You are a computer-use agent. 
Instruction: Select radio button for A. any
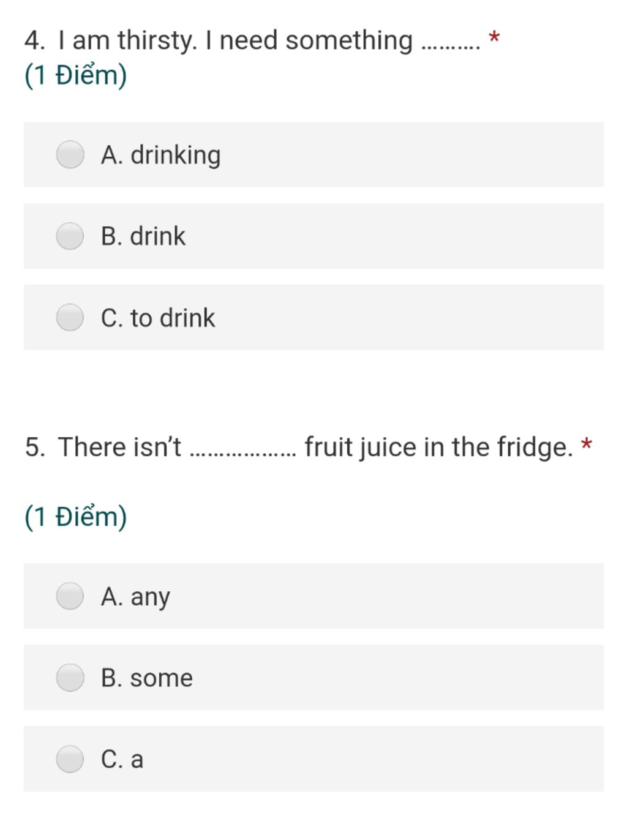pyautogui.click(x=70, y=596)
